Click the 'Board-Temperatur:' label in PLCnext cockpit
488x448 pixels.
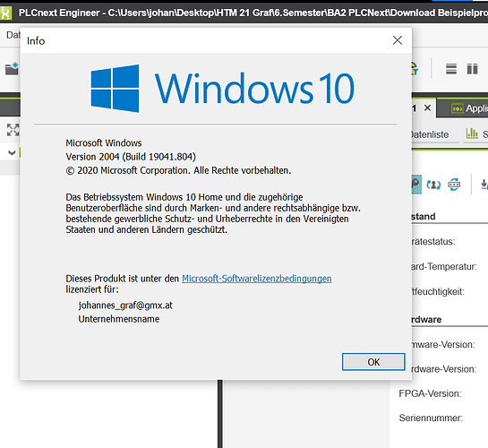tap(444, 266)
